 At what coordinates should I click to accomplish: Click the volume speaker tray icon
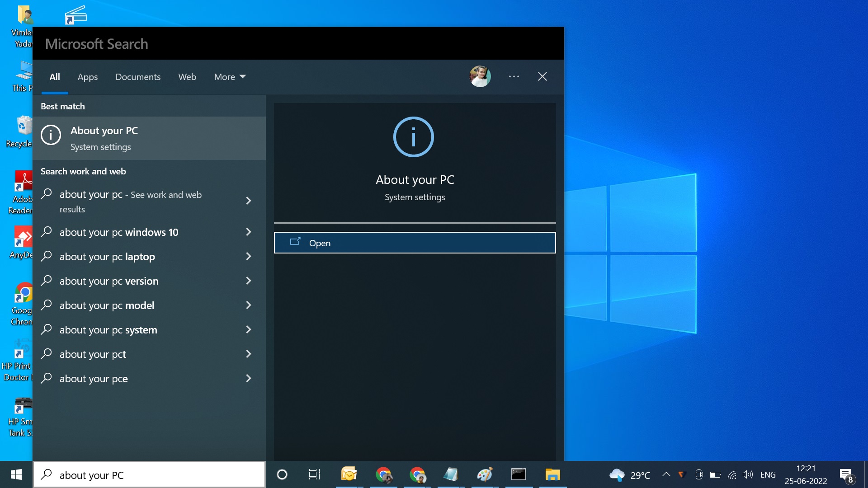(x=748, y=474)
